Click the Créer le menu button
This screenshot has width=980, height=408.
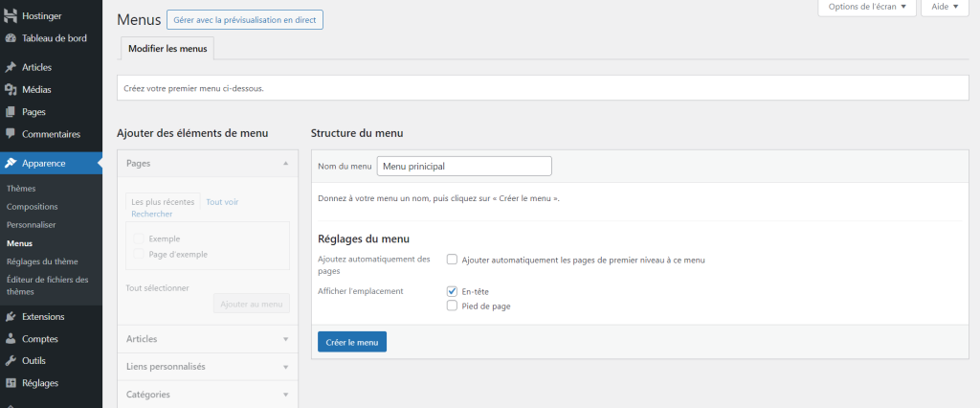tap(351, 342)
